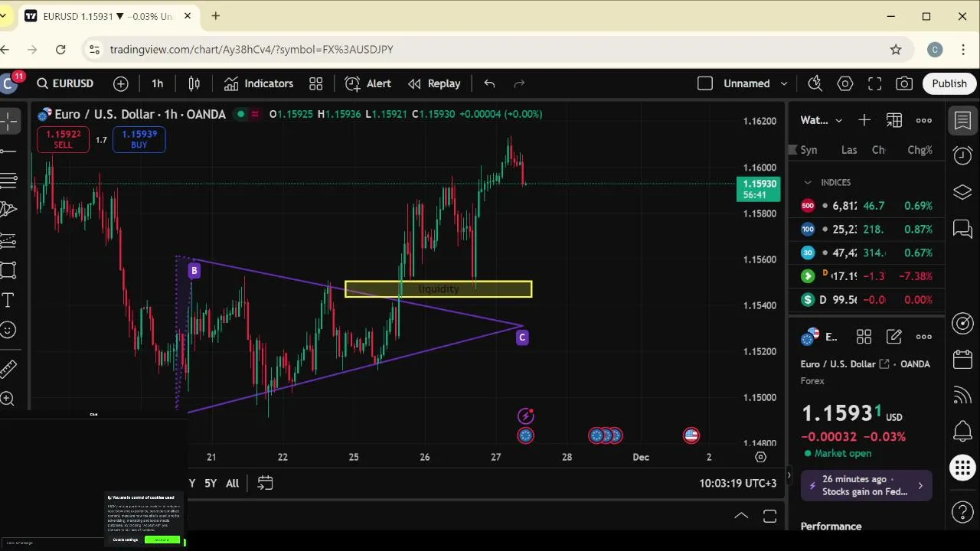Select the 1h timeframe interval
The width and height of the screenshot is (980, 551).
tap(158, 83)
